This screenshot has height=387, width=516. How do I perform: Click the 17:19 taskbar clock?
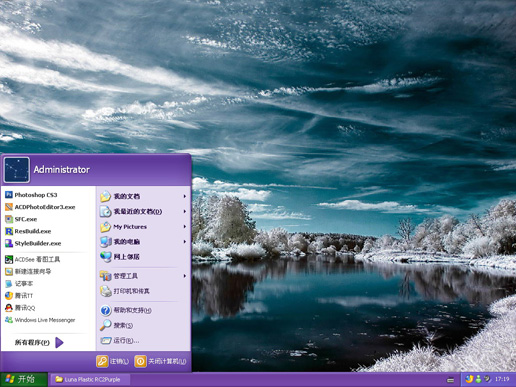coord(502,379)
